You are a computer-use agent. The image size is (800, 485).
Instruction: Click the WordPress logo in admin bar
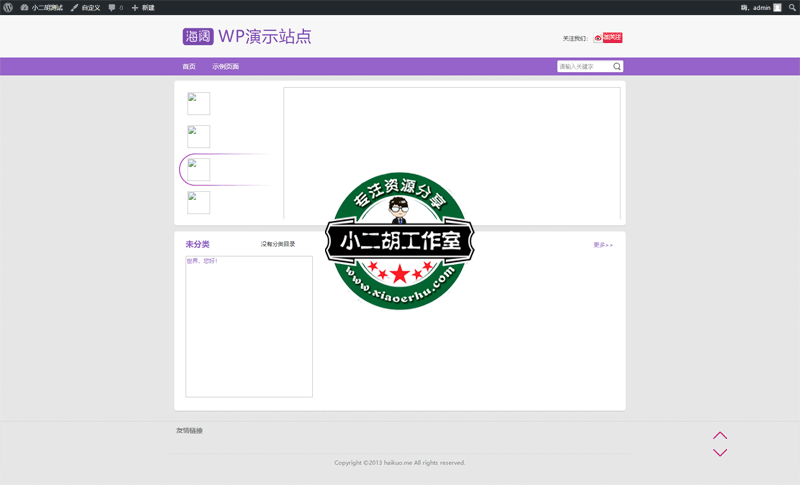coord(8,7)
